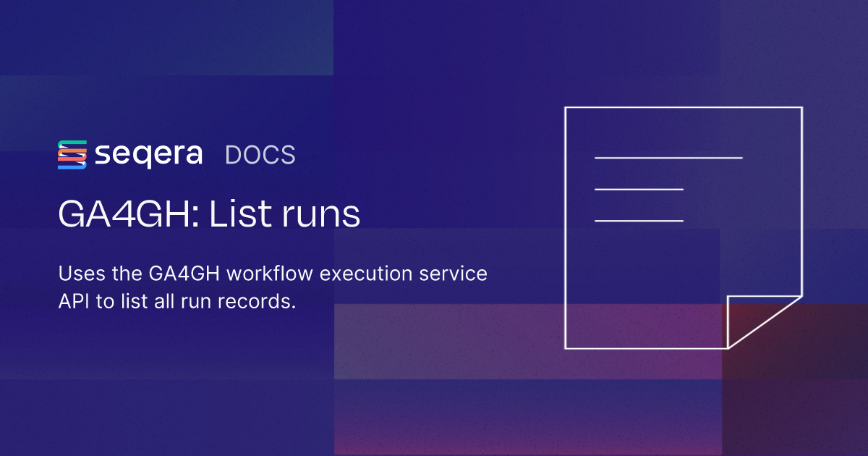Click the blue bottom stripe of logo
Screen dimensions: 868x456
[72, 166]
